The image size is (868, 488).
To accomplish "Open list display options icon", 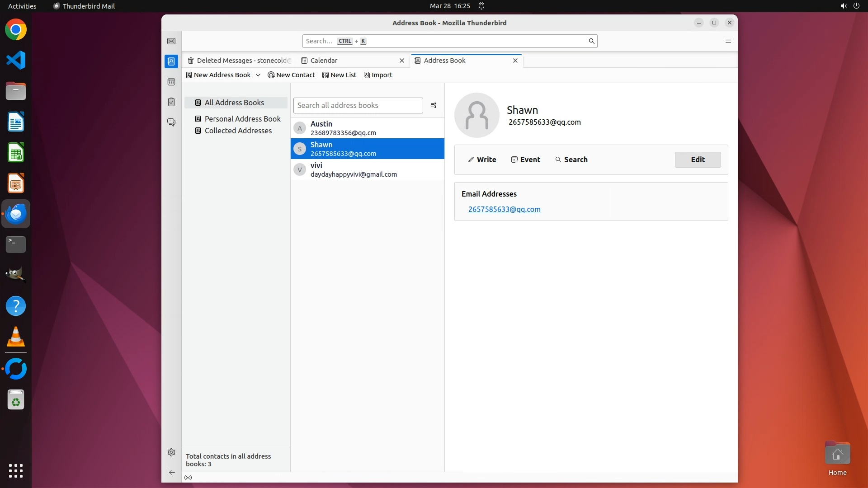I will [433, 105].
